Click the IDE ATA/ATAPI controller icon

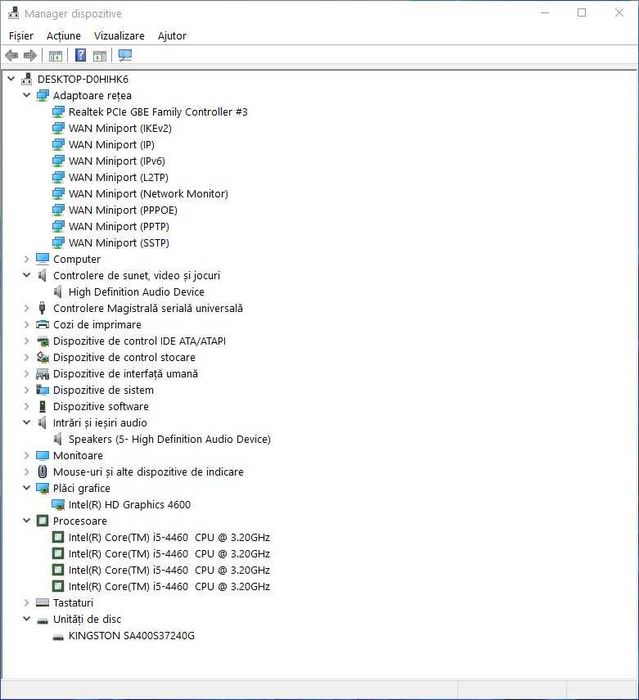[x=43, y=342]
